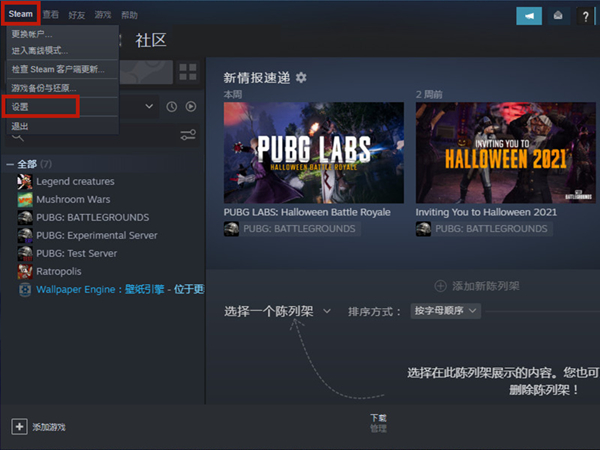This screenshot has width=600, height=450.
Task: Open the 游戏 menu
Action: (x=103, y=15)
